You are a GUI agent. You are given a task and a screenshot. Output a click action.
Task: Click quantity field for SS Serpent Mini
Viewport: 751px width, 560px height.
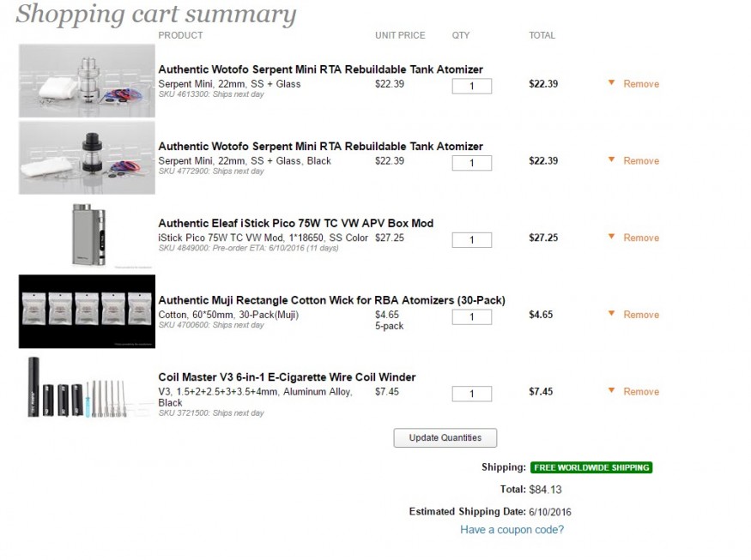click(x=472, y=86)
